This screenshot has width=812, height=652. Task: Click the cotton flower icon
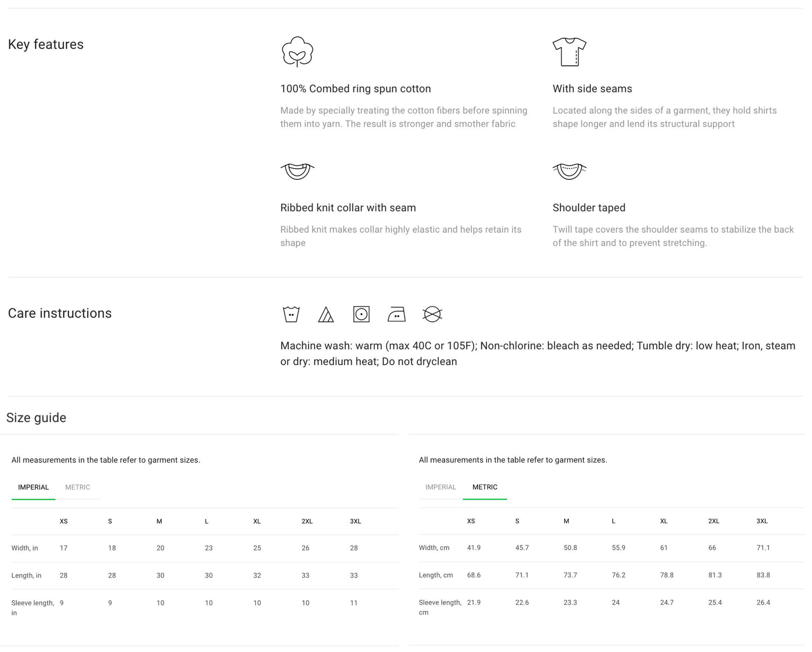(x=297, y=52)
